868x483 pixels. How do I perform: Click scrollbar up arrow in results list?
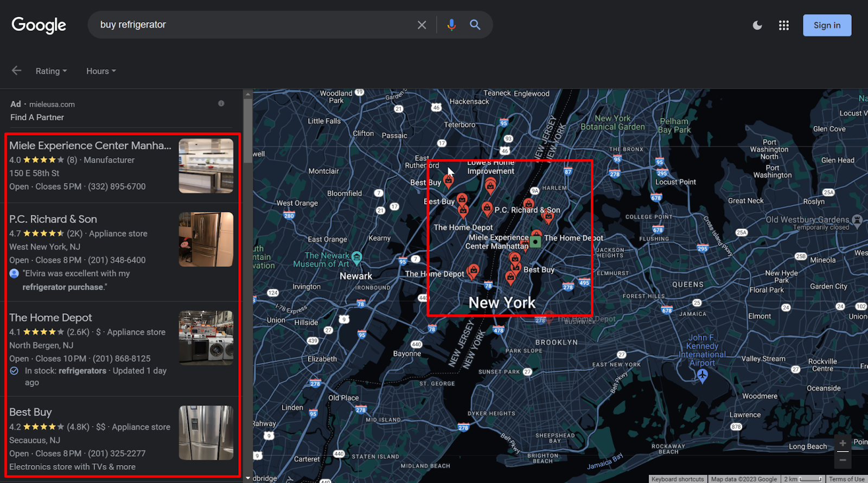coord(248,94)
